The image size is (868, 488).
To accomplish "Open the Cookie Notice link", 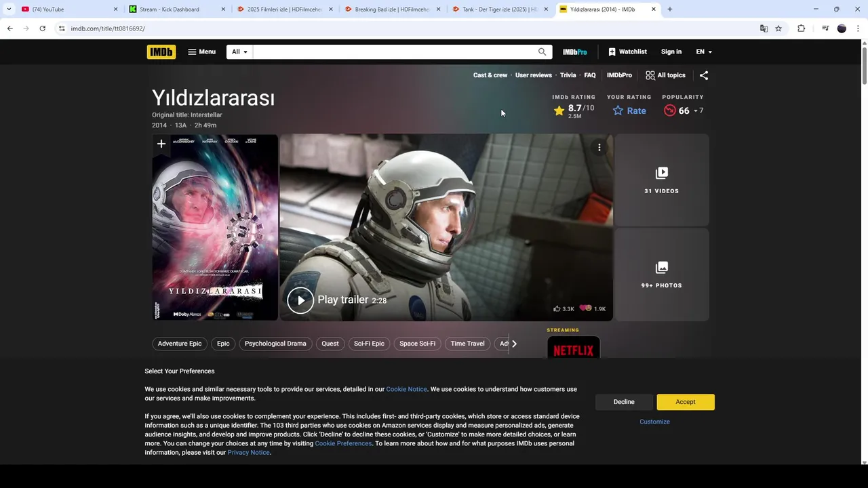I will tap(406, 389).
